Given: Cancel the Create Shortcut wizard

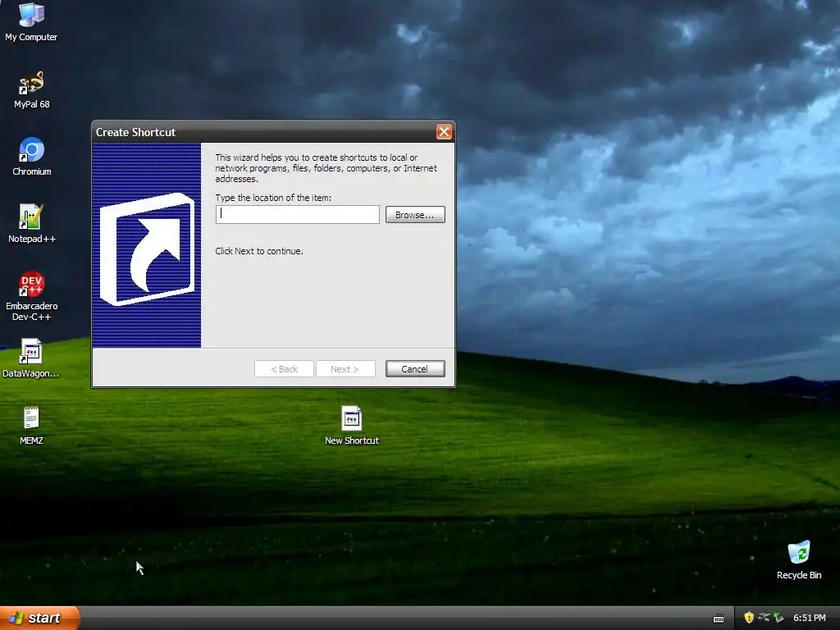Looking at the screenshot, I should (x=415, y=369).
